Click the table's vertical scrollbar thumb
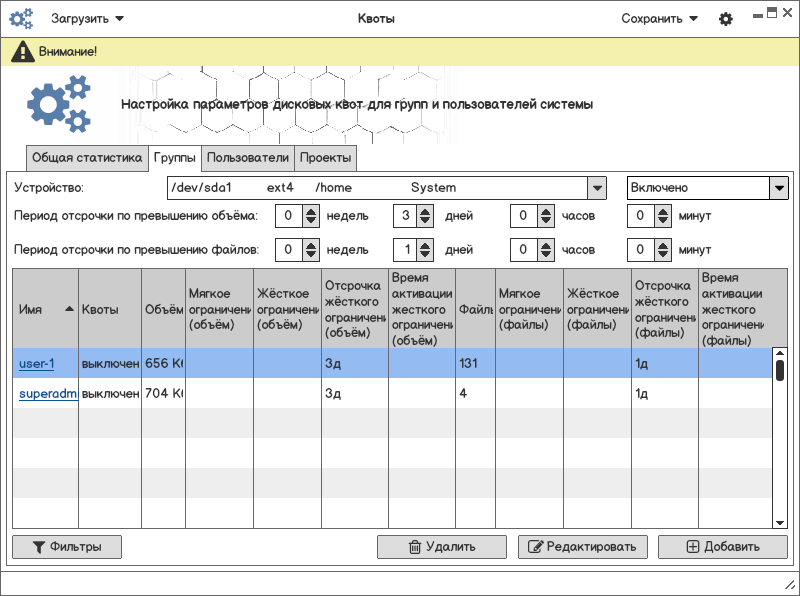 click(x=779, y=370)
